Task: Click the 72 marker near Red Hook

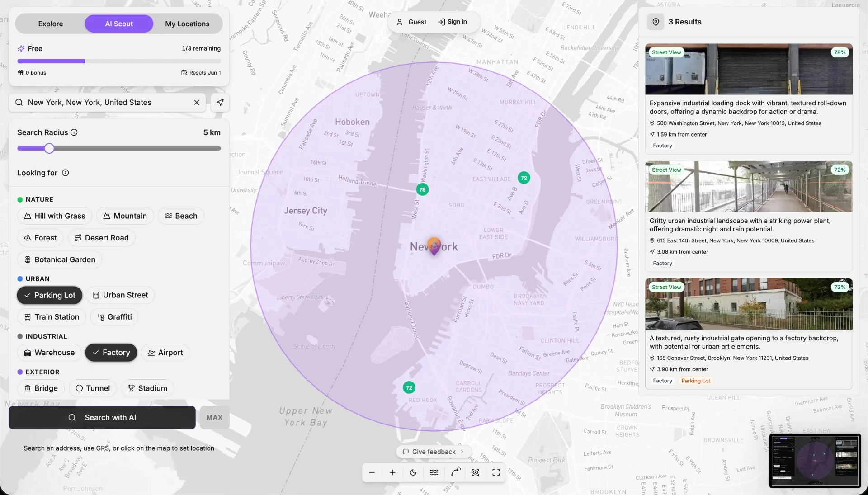Action: click(409, 387)
